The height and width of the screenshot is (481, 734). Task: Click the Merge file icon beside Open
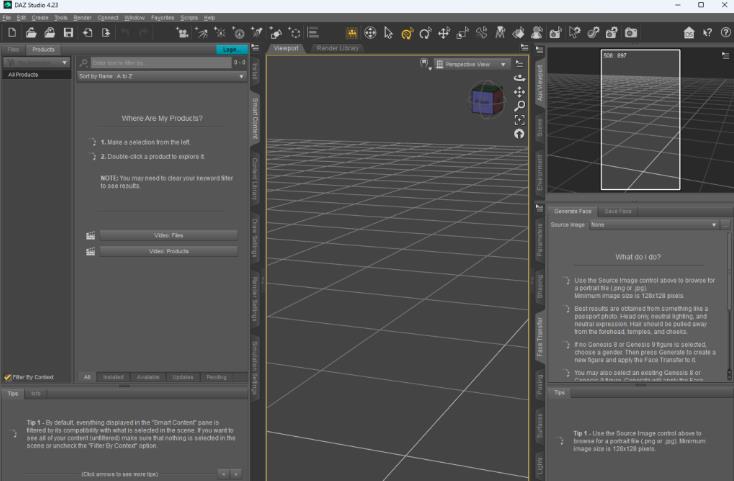(x=50, y=33)
